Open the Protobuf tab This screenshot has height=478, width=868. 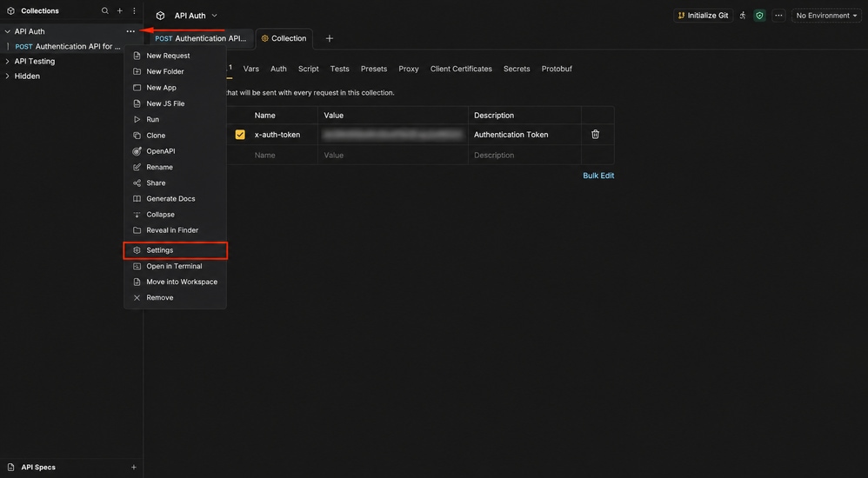(557, 70)
